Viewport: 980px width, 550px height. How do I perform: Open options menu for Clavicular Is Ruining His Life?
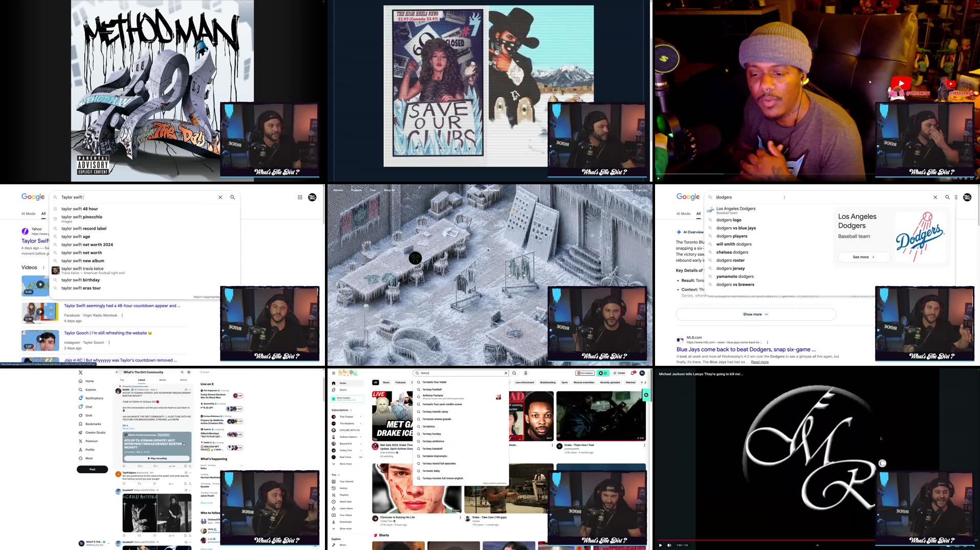460,518
